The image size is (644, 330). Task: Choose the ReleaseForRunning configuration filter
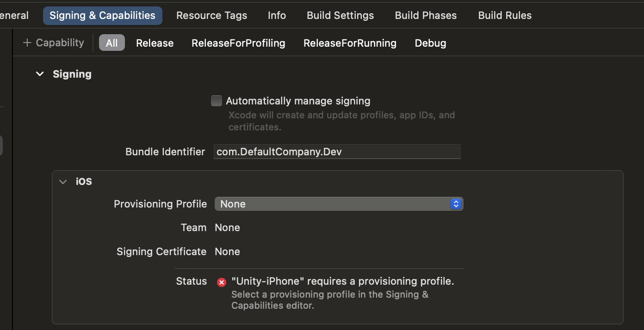pyautogui.click(x=350, y=43)
